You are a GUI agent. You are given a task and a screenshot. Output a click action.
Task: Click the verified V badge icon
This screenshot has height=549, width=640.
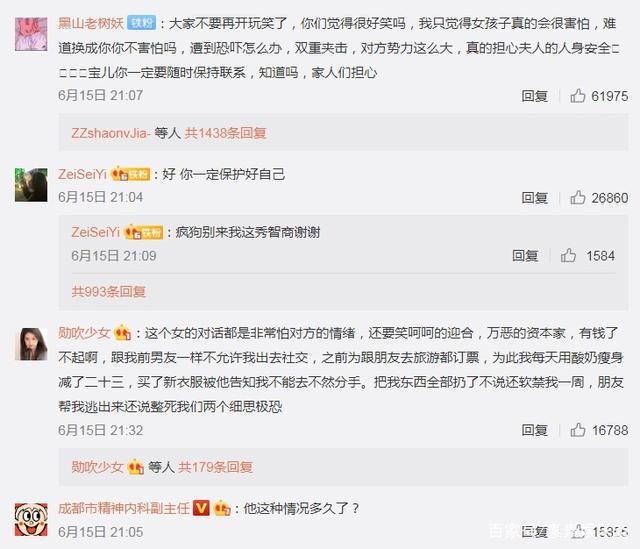coord(201,508)
